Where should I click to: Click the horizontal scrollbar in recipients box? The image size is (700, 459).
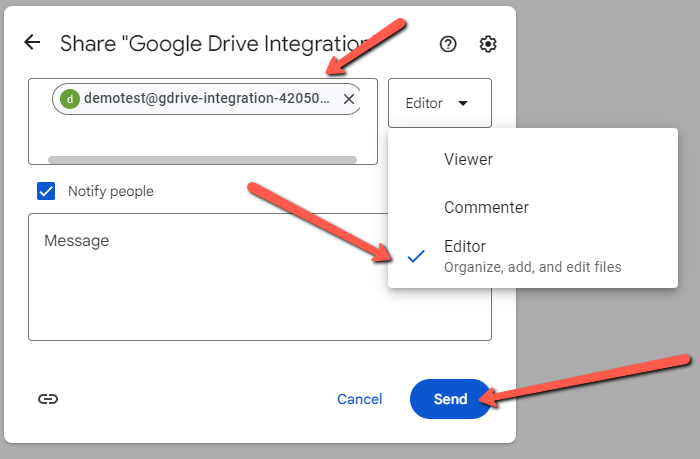click(202, 159)
